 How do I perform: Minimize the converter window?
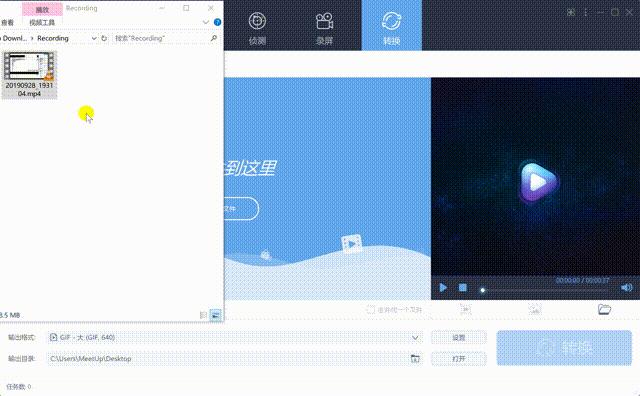coord(600,13)
